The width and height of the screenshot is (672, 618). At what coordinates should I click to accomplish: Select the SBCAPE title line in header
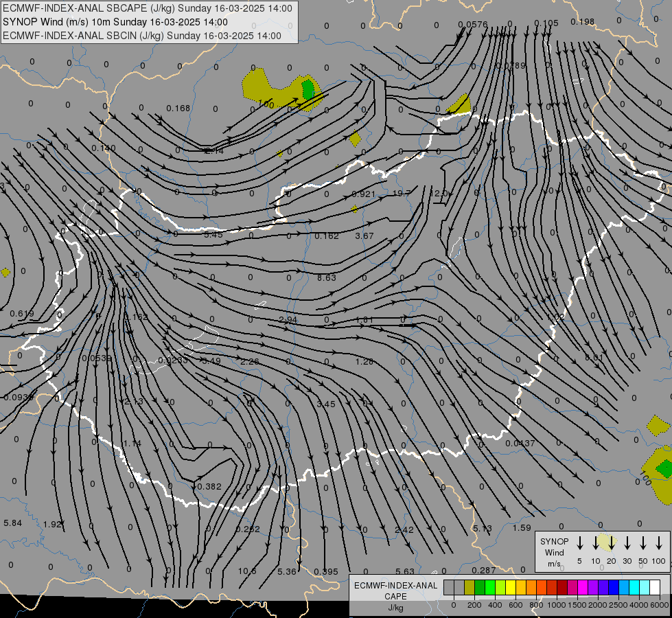[148, 8]
